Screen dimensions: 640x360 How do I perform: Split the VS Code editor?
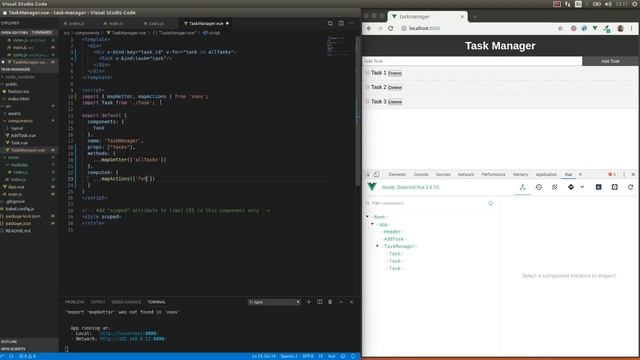coord(341,23)
